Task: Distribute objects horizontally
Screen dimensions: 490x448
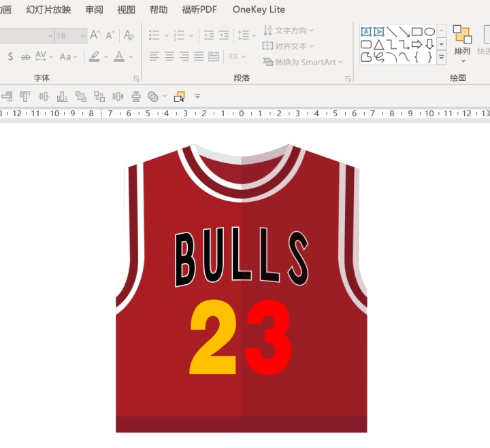Action: [118, 96]
